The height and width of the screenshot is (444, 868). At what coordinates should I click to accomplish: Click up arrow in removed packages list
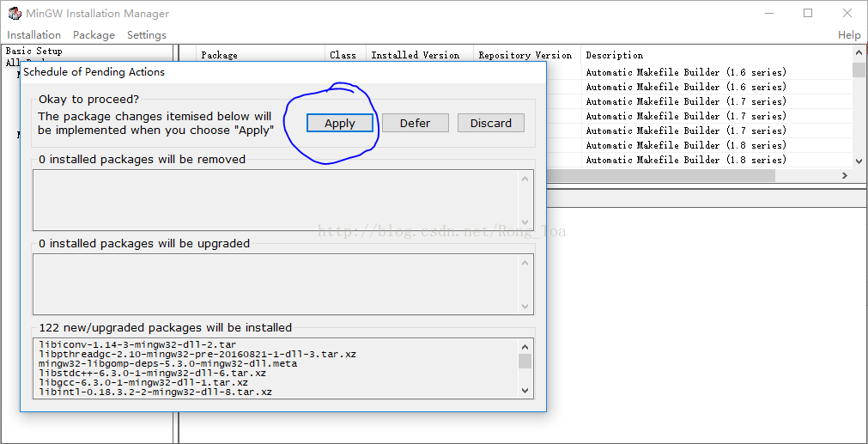[x=525, y=179]
